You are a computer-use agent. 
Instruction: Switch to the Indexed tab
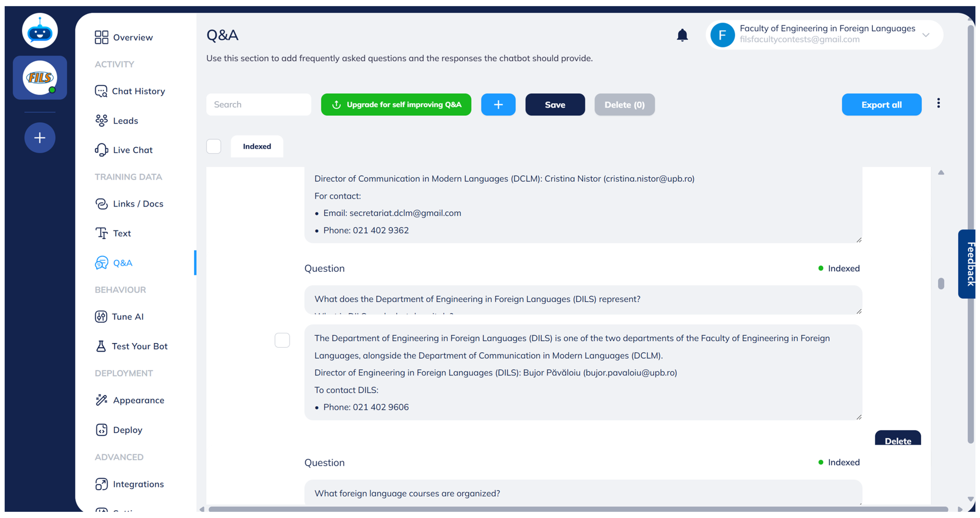point(257,146)
